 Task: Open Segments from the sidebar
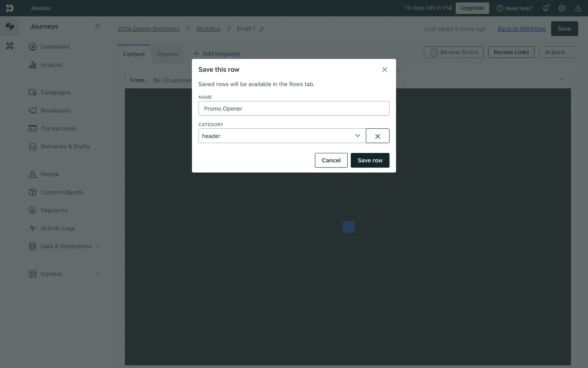click(x=54, y=210)
